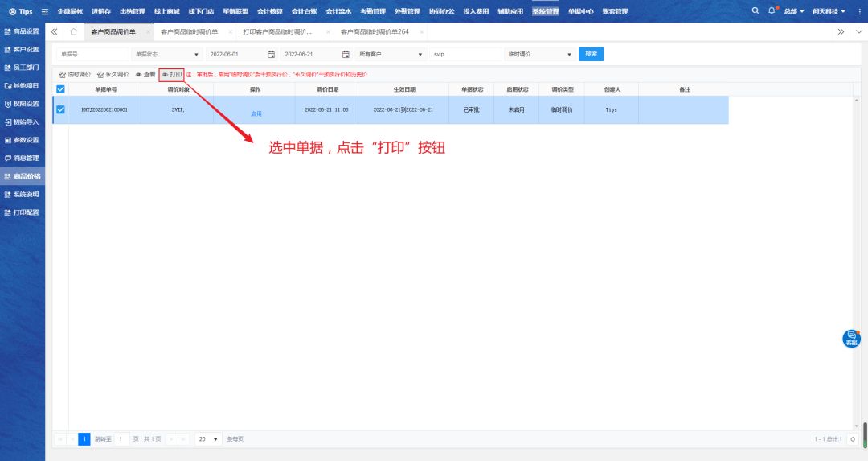Viewport: 868px width, 461px height.
Task: Click the 打印 print button
Action: click(x=171, y=74)
